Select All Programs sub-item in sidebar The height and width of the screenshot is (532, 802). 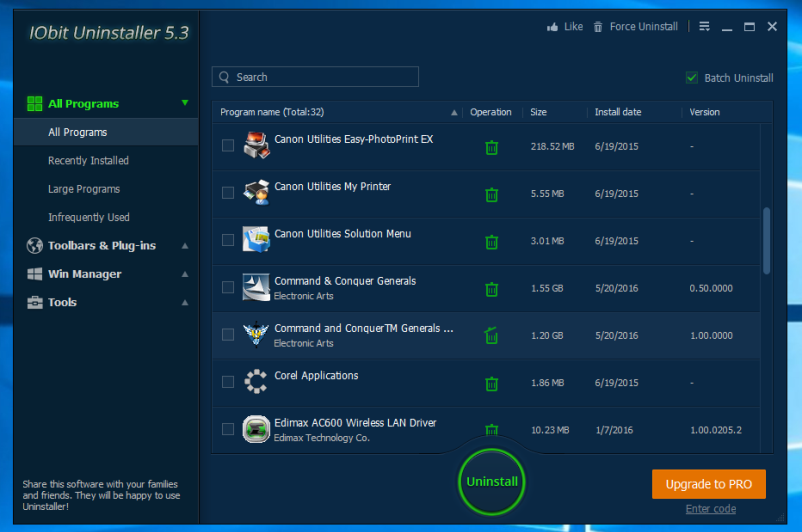(x=106, y=132)
